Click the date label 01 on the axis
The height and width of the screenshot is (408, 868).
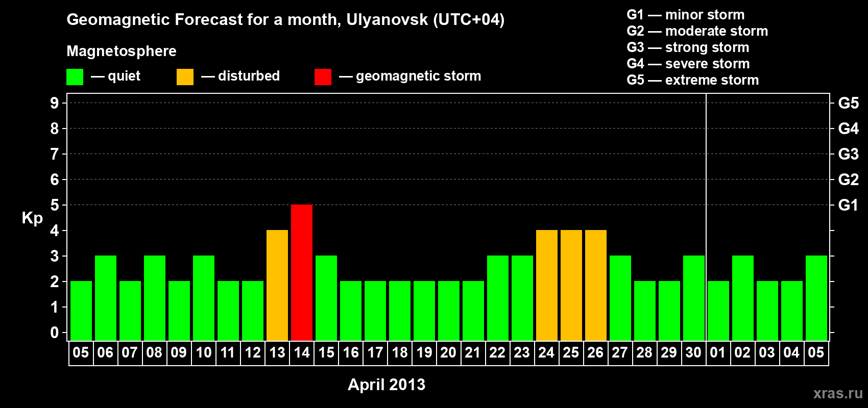pyautogui.click(x=718, y=352)
